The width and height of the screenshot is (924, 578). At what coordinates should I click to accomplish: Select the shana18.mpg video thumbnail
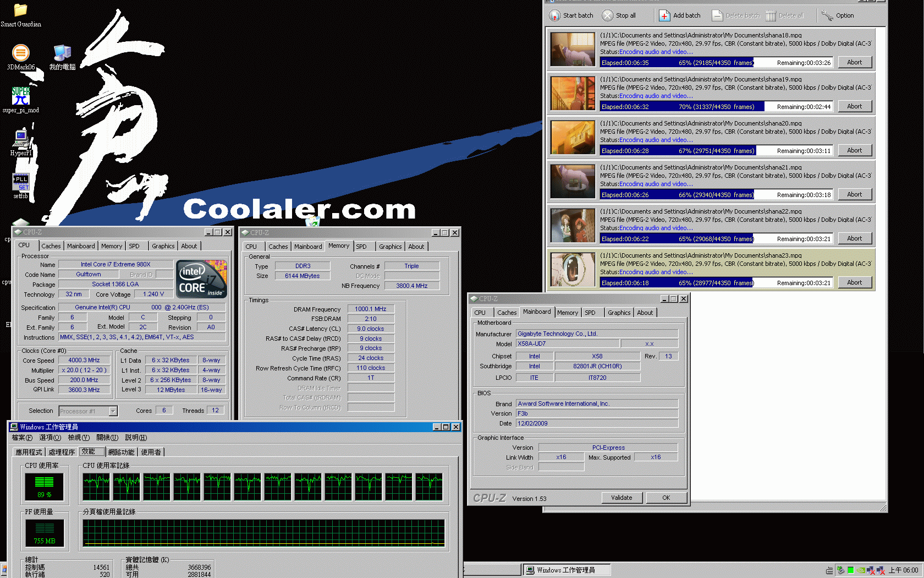click(573, 50)
